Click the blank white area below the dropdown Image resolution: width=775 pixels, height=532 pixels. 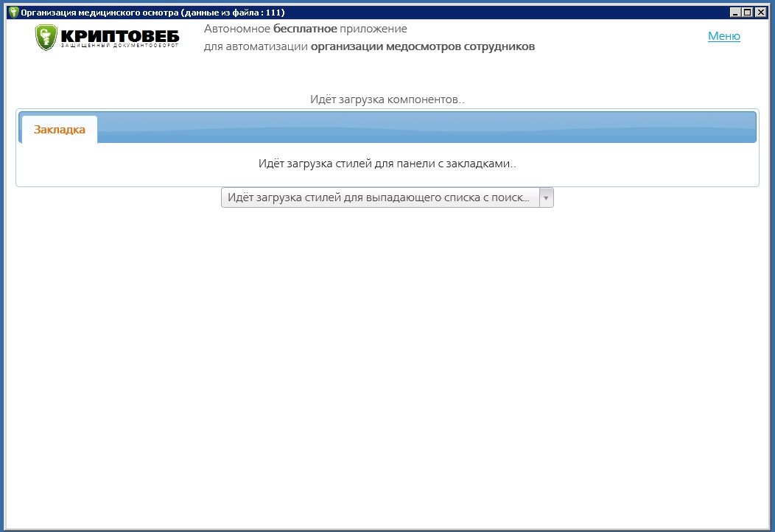point(387,354)
